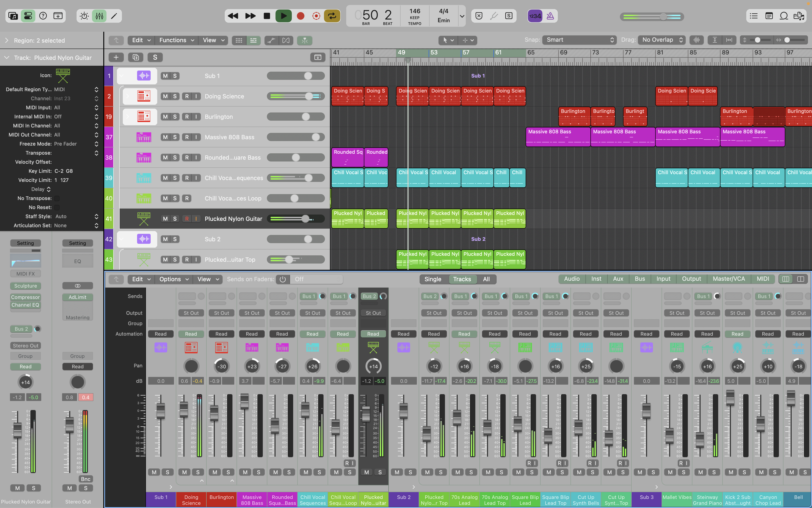Toggle Show Automation curve icon
Image resolution: width=812 pixels, height=508 pixels.
271,40
